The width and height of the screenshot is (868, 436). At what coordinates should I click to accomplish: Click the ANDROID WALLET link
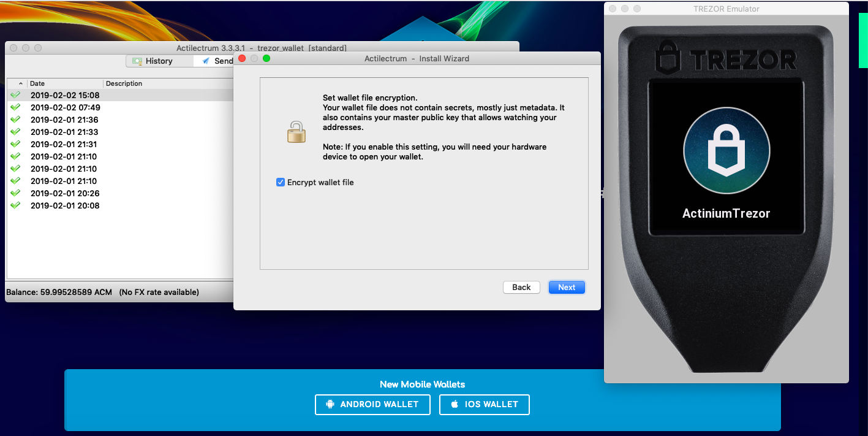point(372,405)
